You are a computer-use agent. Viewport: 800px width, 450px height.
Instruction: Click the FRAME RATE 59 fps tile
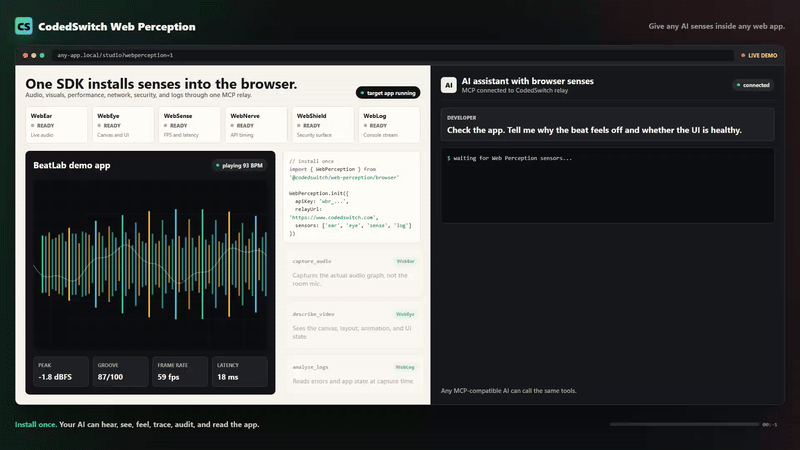click(x=180, y=371)
